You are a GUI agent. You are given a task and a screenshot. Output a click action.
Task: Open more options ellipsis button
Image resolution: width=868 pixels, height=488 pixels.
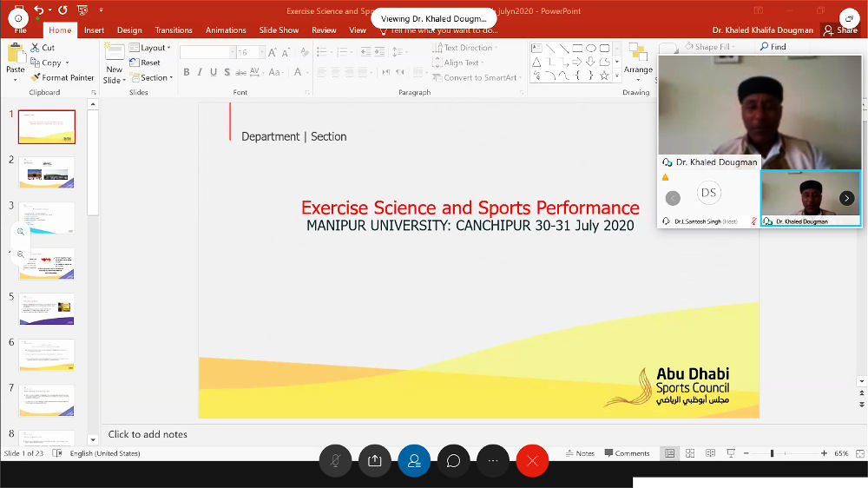(x=493, y=460)
